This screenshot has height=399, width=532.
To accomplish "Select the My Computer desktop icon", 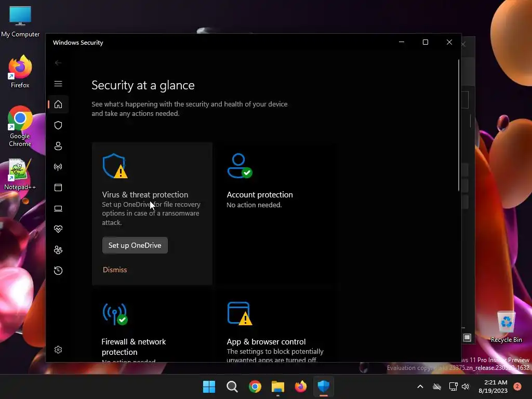I will pyautogui.click(x=20, y=22).
